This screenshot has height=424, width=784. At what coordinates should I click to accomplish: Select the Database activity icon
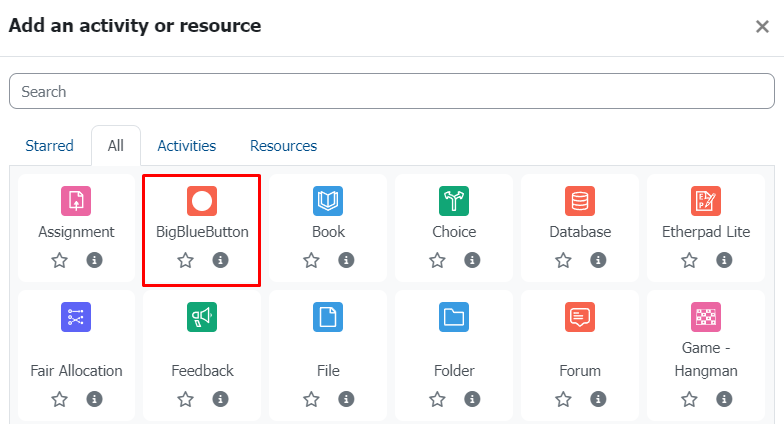point(580,201)
